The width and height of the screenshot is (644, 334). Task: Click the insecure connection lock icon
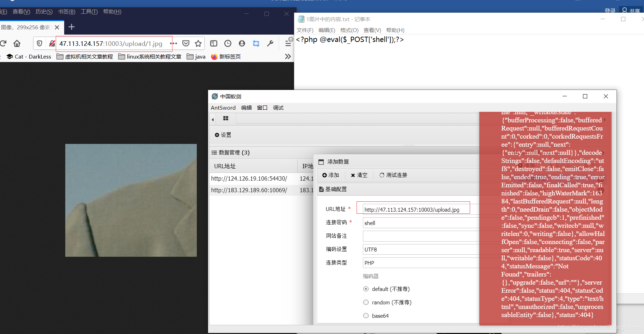[52, 43]
